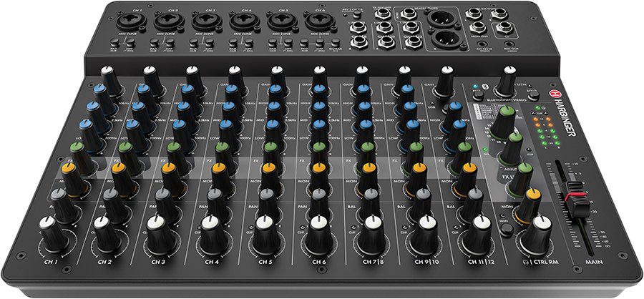Click the CH 1 white level knob
This screenshot has width=644, height=299.
tap(54, 234)
